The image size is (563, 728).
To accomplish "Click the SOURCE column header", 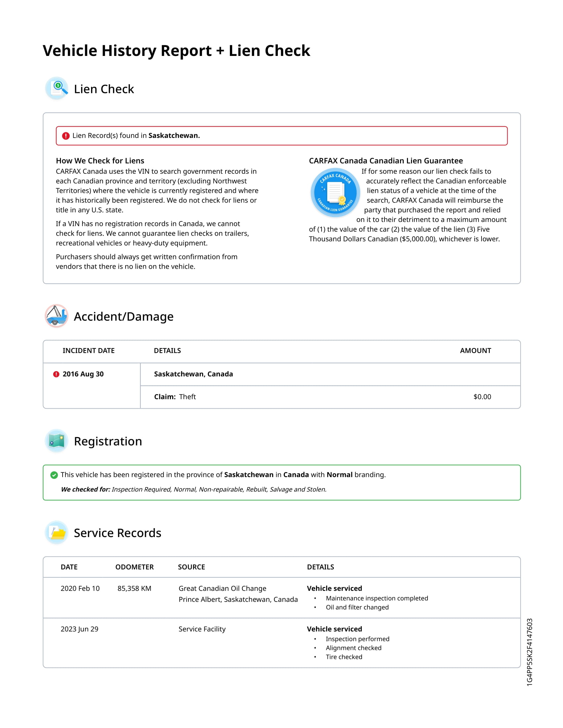I will (191, 567).
